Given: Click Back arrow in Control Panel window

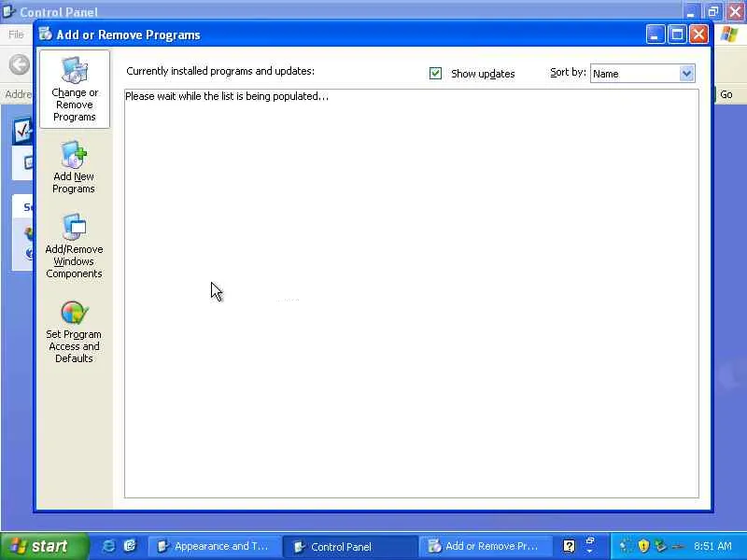Looking at the screenshot, I should tap(20, 64).
